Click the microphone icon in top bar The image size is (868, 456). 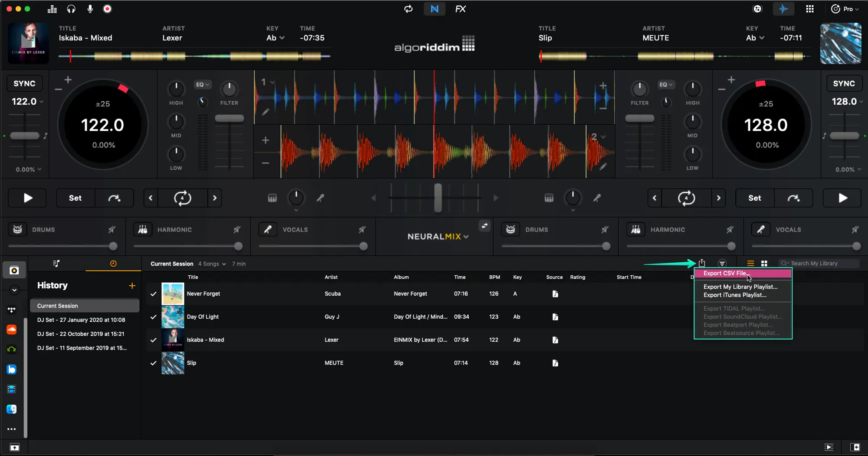(x=90, y=9)
